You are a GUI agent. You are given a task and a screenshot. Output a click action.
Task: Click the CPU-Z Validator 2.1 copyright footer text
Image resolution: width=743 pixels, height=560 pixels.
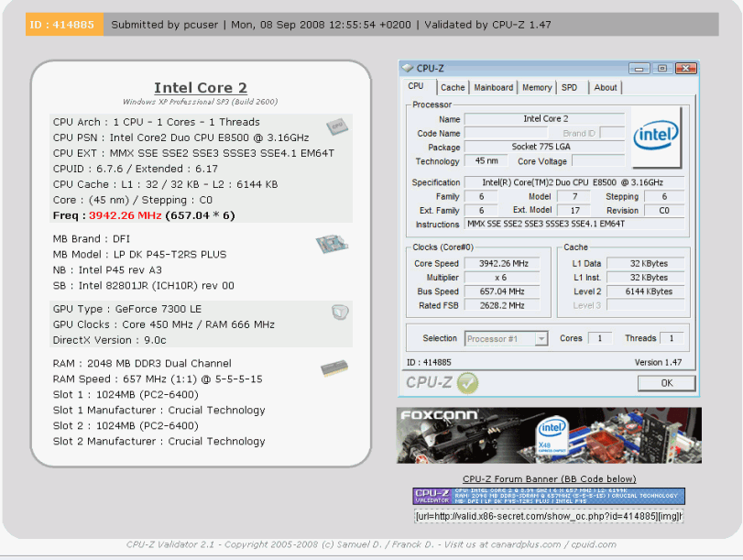click(371, 544)
